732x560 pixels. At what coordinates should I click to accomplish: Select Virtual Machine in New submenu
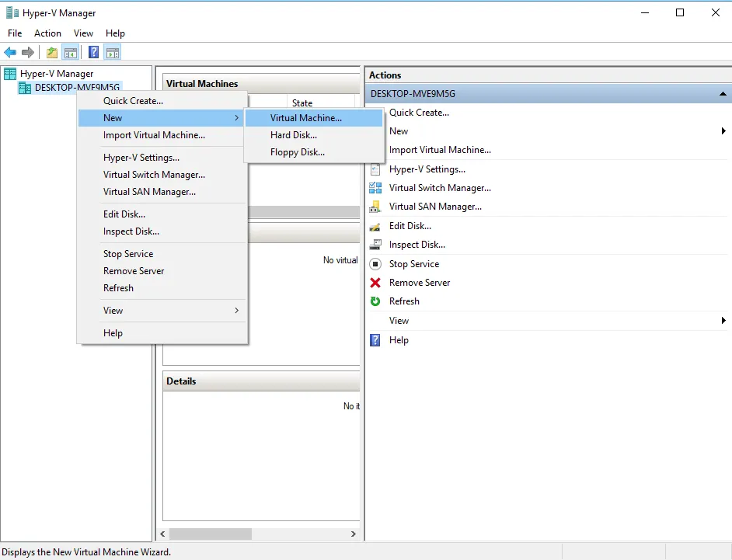point(314,118)
